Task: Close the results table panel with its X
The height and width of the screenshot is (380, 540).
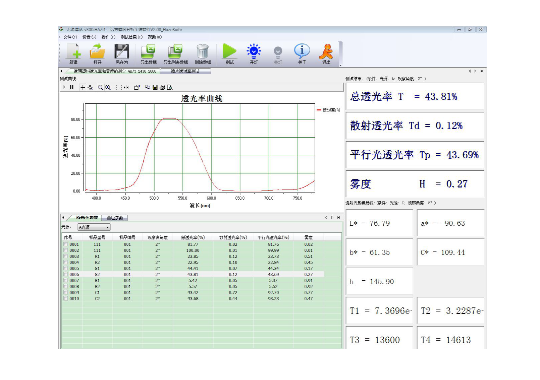Action: click(339, 218)
